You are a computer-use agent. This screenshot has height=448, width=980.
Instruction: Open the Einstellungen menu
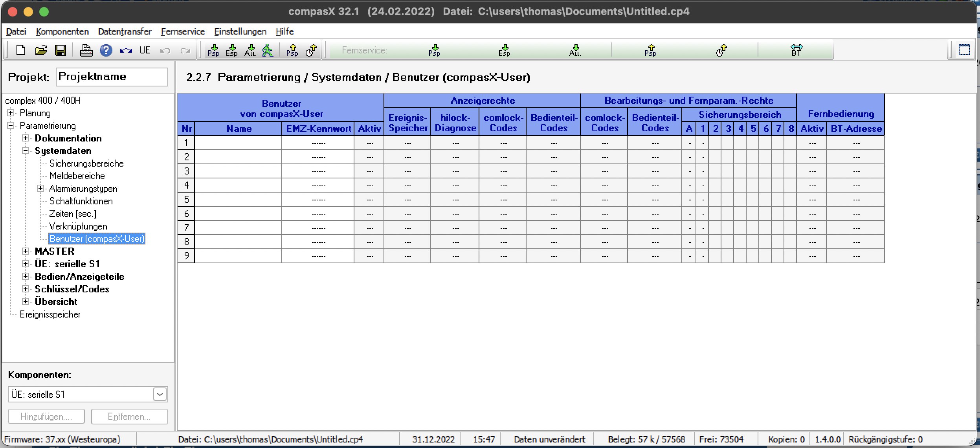click(x=240, y=31)
